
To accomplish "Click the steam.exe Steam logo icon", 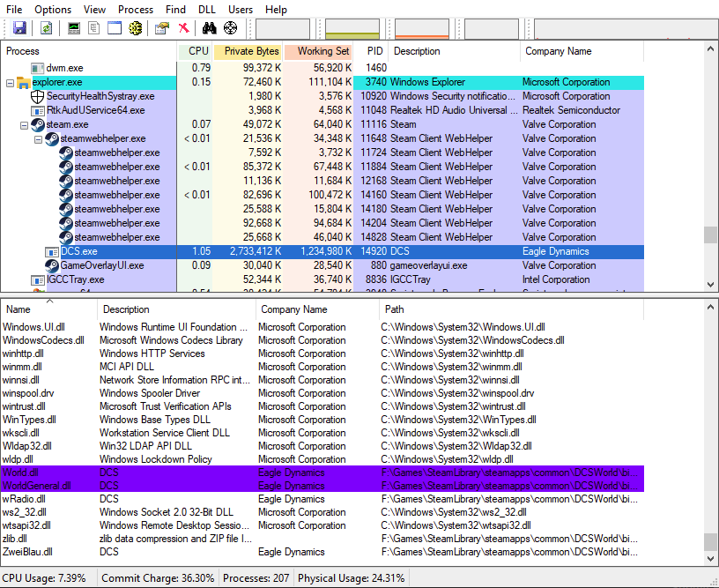I will [38, 125].
